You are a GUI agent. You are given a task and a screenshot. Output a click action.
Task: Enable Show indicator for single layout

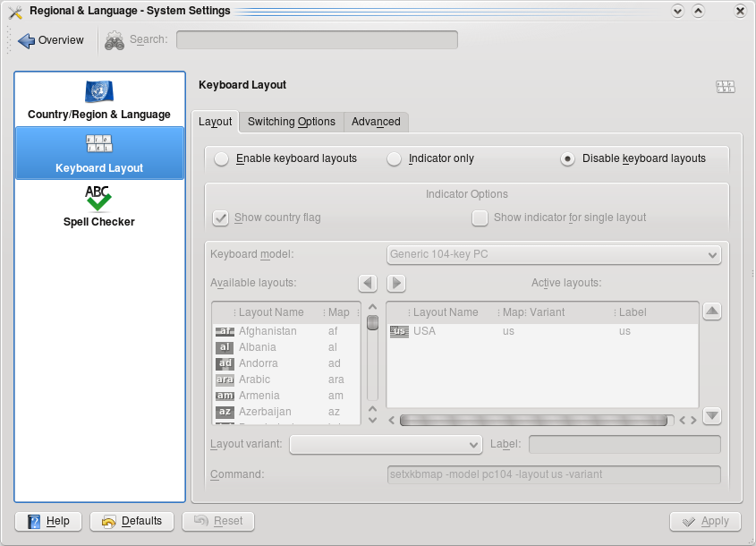[480, 218]
